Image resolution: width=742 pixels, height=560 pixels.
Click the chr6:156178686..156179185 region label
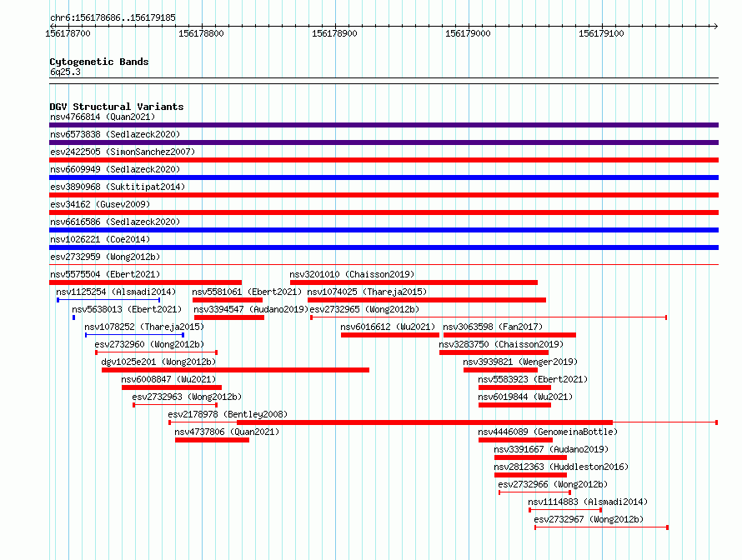click(x=113, y=17)
